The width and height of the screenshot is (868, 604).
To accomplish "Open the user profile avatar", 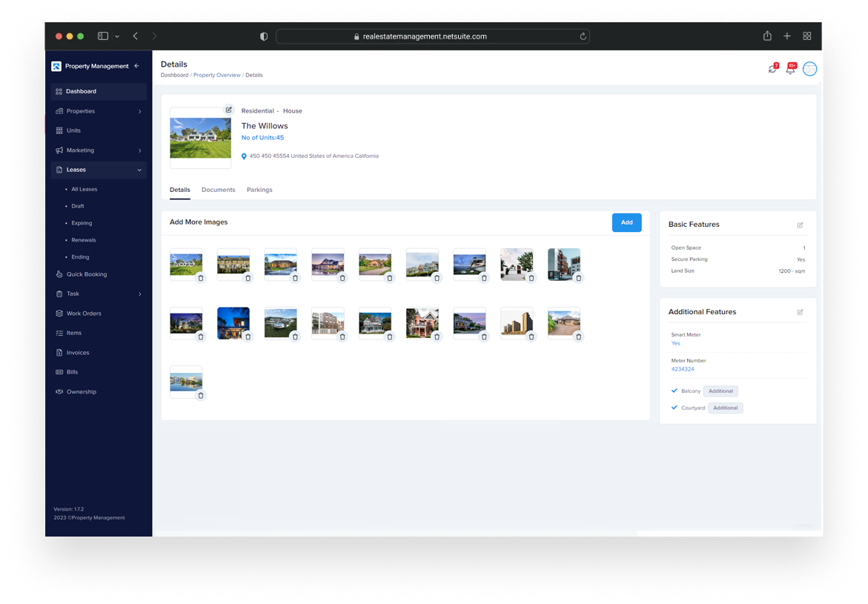I will click(810, 69).
